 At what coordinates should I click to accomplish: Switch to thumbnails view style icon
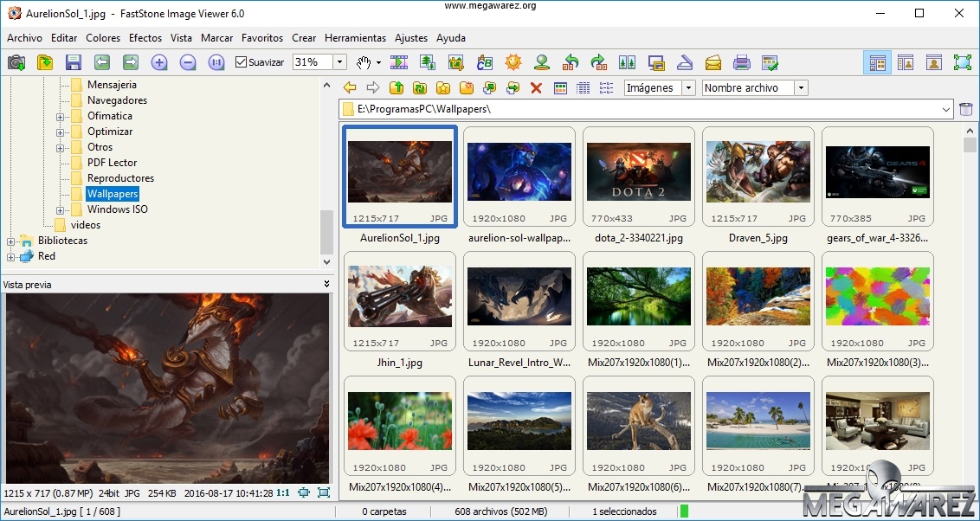560,88
